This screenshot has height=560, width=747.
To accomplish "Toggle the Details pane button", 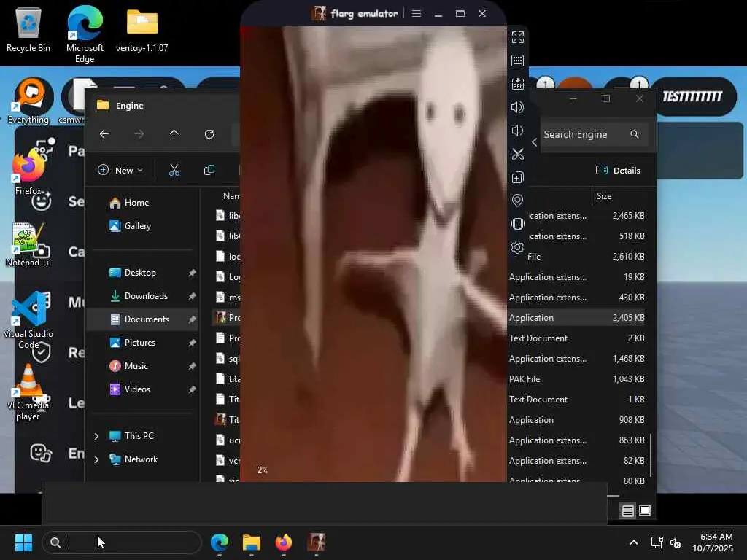I will (618, 170).
